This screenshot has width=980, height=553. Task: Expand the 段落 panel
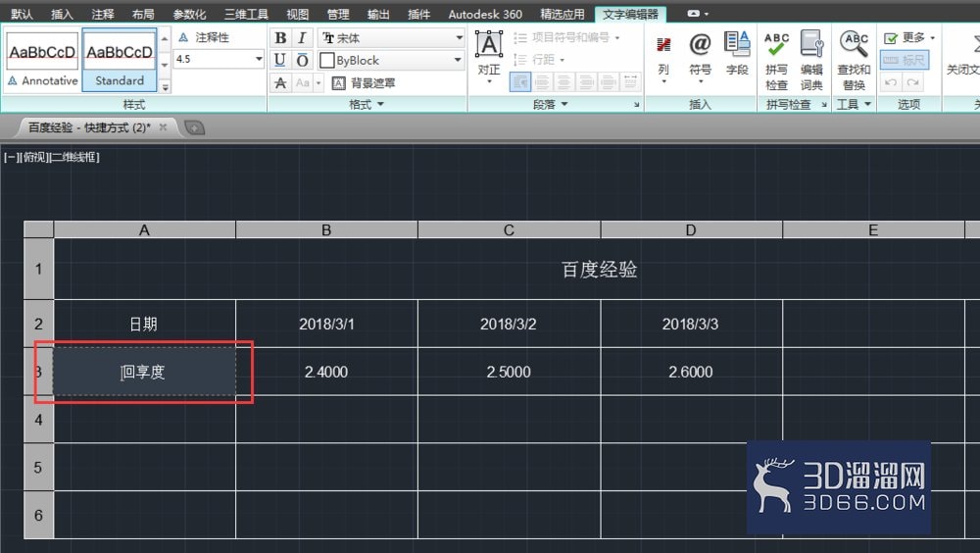(x=551, y=105)
